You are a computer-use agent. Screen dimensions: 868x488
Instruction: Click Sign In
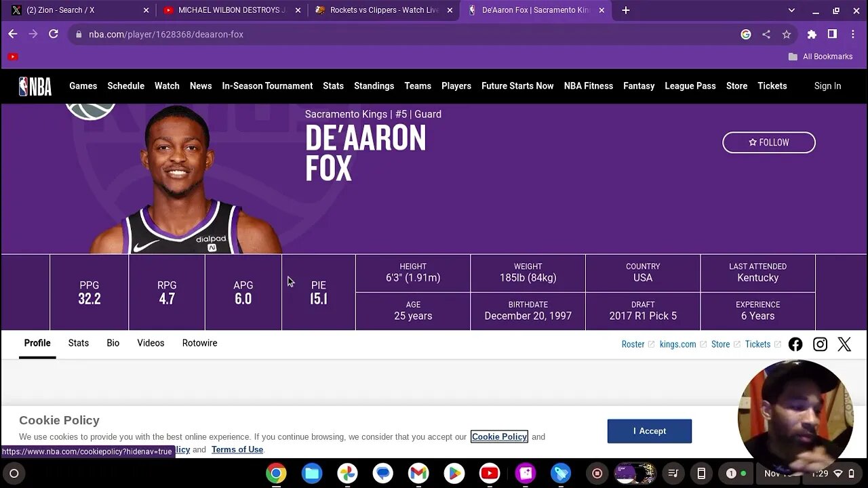tap(827, 86)
